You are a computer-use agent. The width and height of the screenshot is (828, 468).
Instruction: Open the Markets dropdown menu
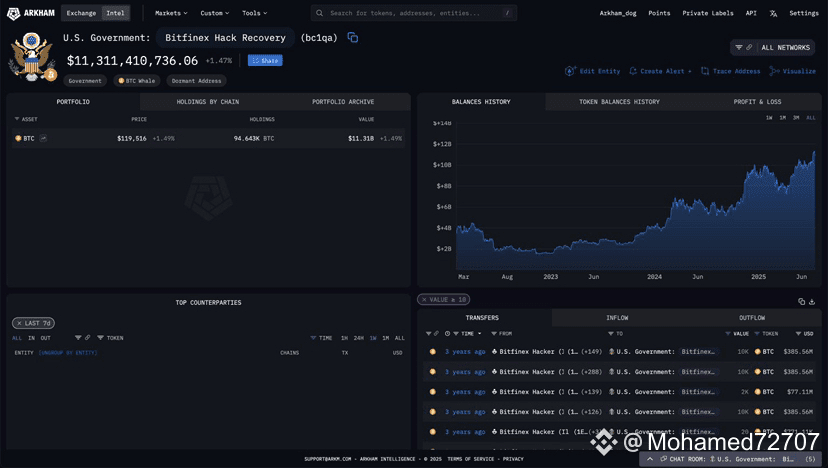point(171,13)
